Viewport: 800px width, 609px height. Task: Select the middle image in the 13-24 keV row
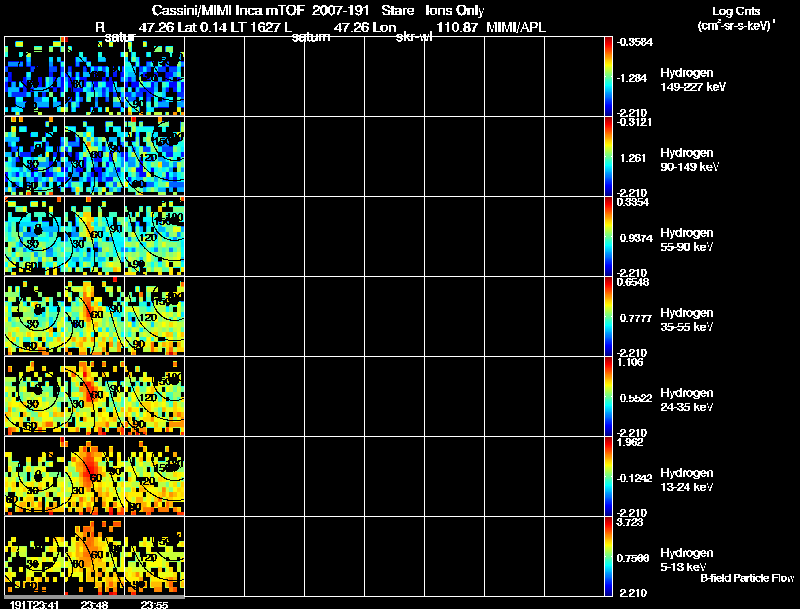point(94,476)
